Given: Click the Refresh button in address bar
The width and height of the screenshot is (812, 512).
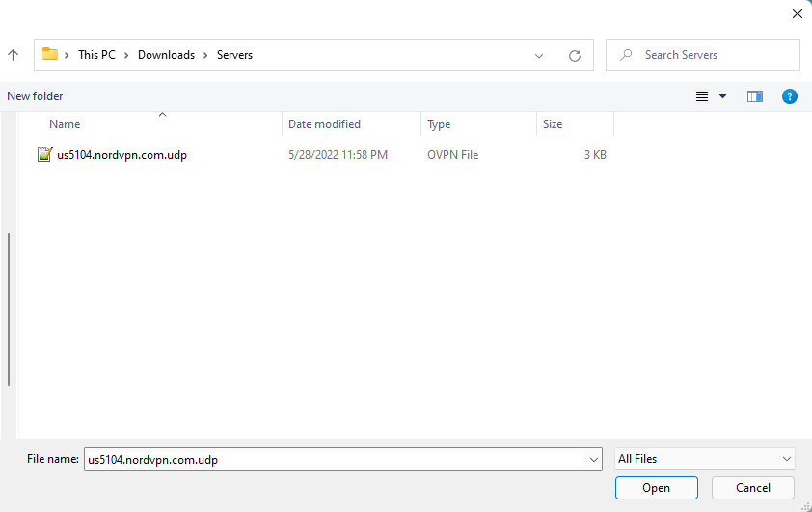Looking at the screenshot, I should tap(575, 55).
